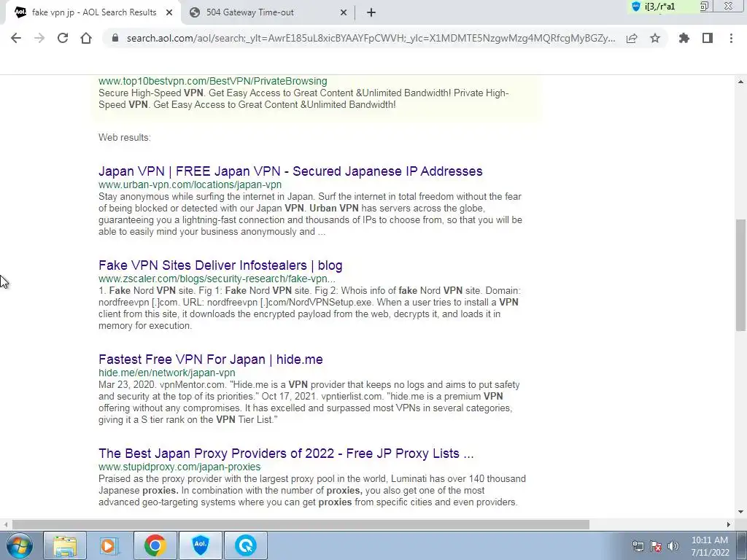The image size is (747, 560).
Task: Launch Windows Media Player from the taskbar
Action: pos(110,545)
